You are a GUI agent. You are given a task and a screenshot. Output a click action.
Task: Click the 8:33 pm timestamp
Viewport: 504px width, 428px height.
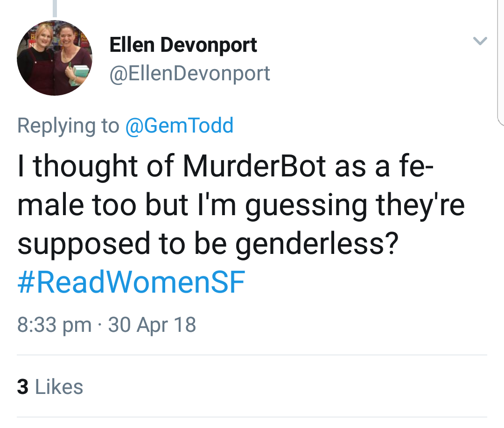coord(54,324)
